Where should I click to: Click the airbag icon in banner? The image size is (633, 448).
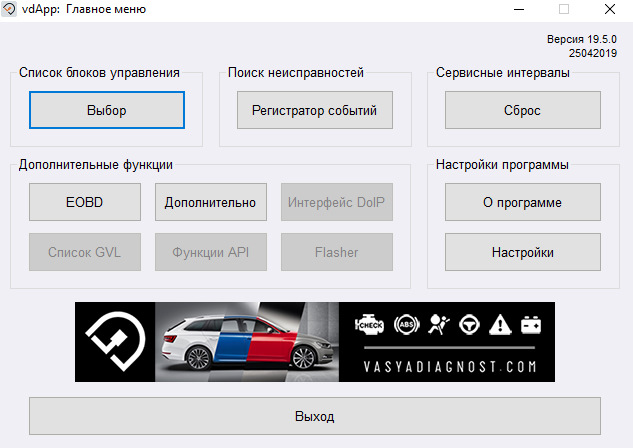(x=438, y=324)
